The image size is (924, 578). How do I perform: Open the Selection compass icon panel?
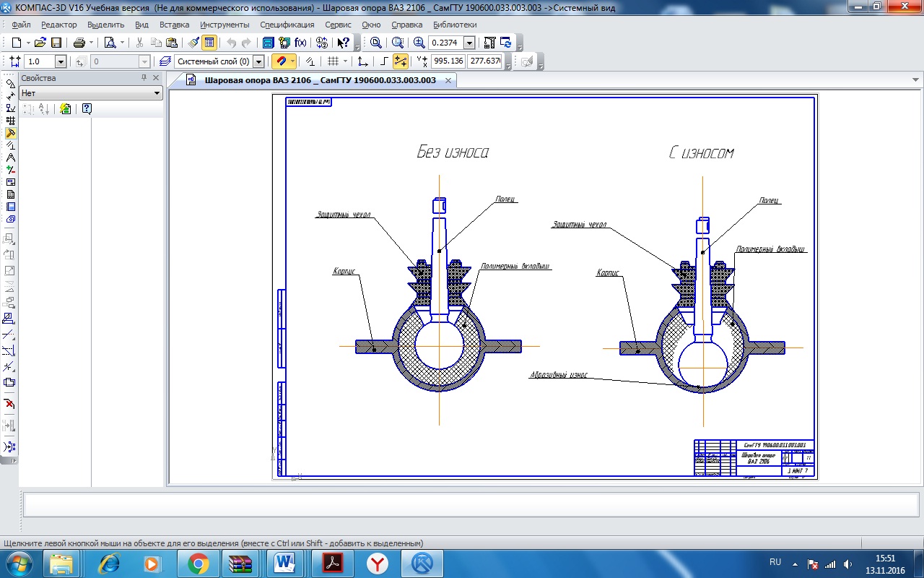pos(10,158)
